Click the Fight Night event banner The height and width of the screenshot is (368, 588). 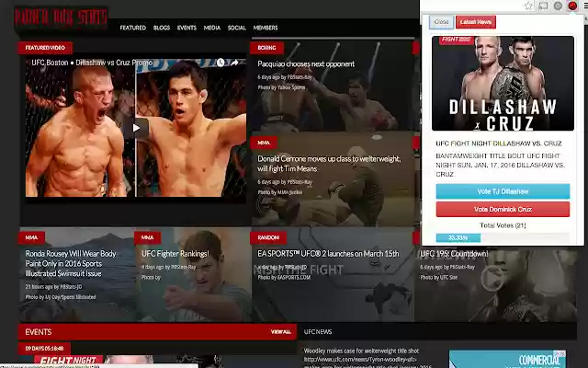(x=124, y=362)
